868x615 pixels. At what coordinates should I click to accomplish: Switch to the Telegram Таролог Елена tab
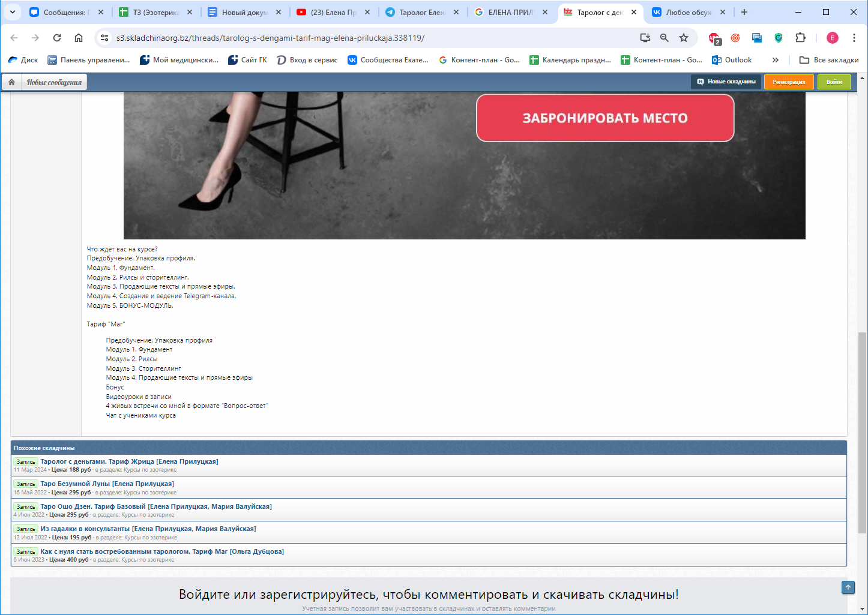point(422,12)
